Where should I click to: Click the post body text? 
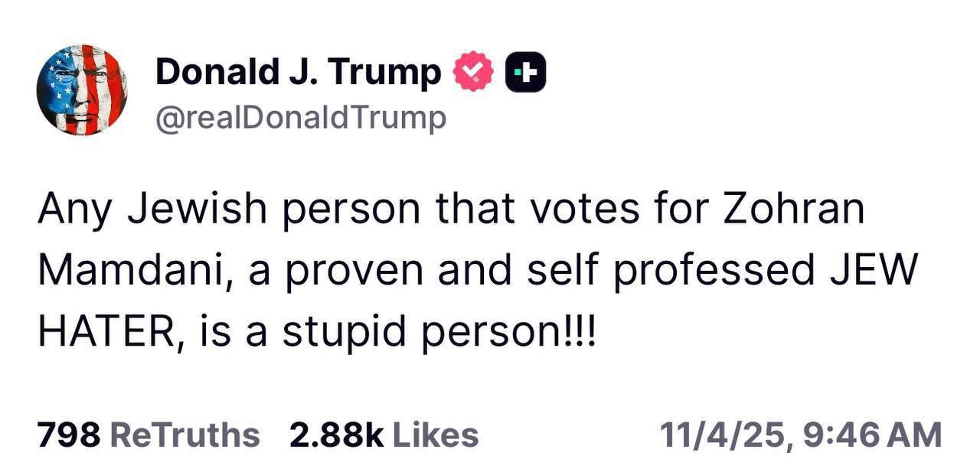(475, 271)
